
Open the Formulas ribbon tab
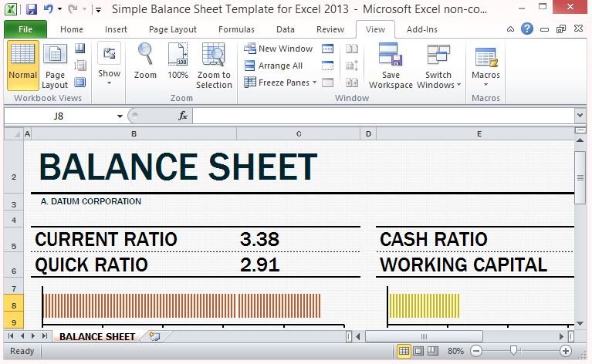(x=236, y=29)
